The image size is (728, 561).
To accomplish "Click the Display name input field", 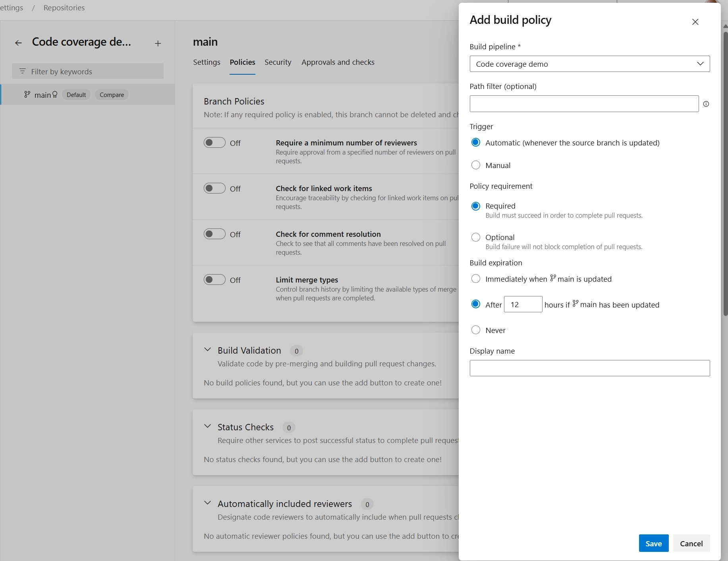I will [589, 368].
